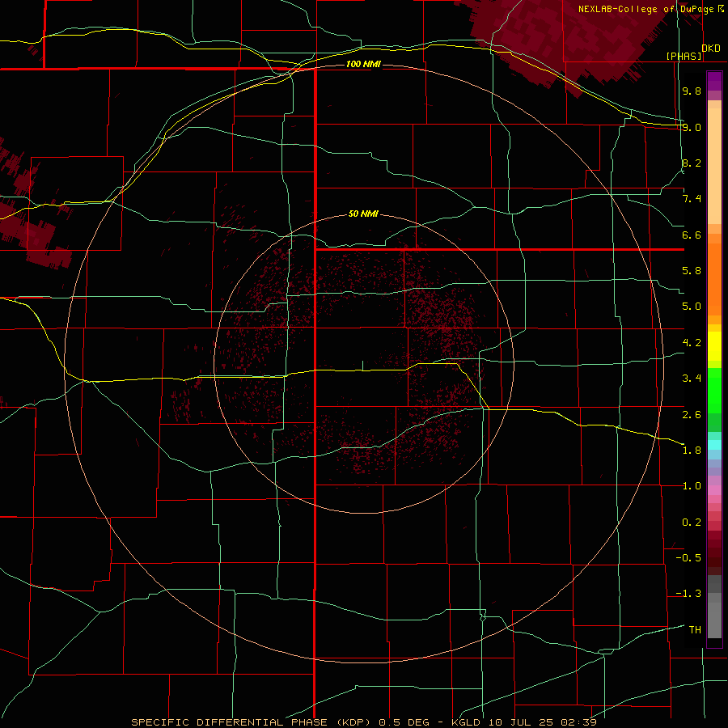Image resolution: width=728 pixels, height=728 pixels.
Task: Click the bright green band of color bar
Action: (x=714, y=391)
